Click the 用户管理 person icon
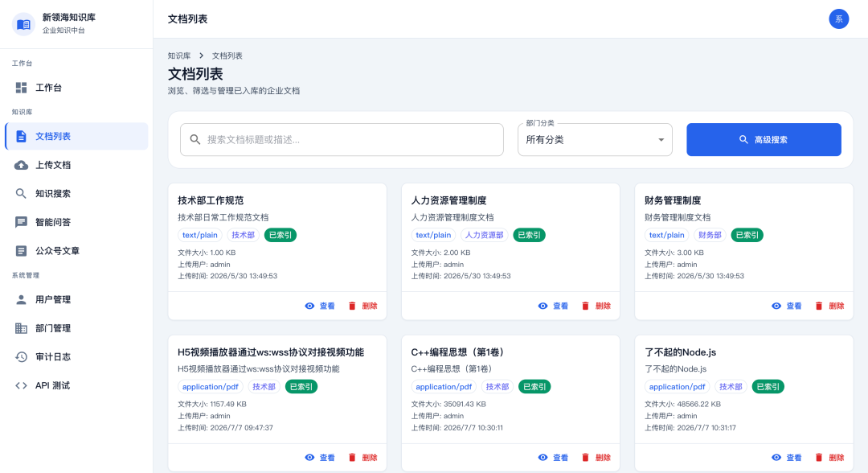The width and height of the screenshot is (868, 473). (21, 299)
